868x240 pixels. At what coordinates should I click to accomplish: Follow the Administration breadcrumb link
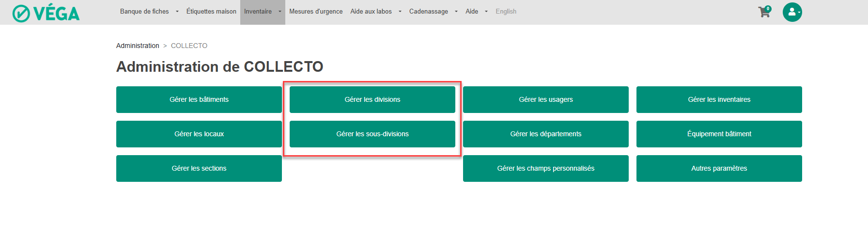(x=138, y=46)
